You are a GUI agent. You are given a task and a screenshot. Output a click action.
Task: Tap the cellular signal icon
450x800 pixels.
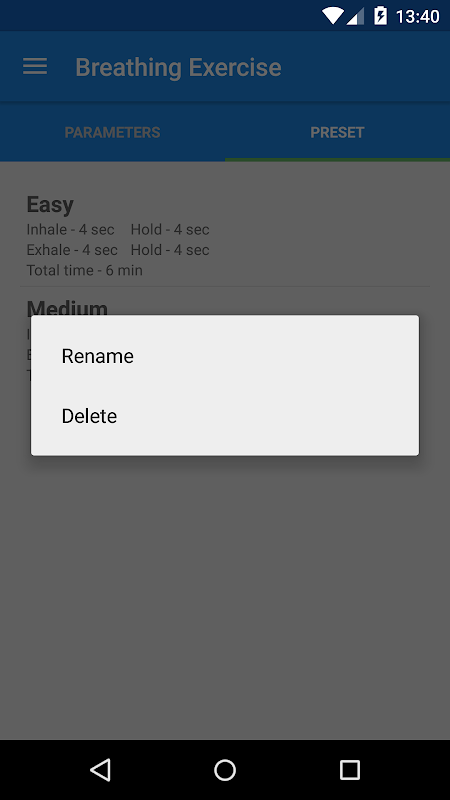[x=356, y=16]
